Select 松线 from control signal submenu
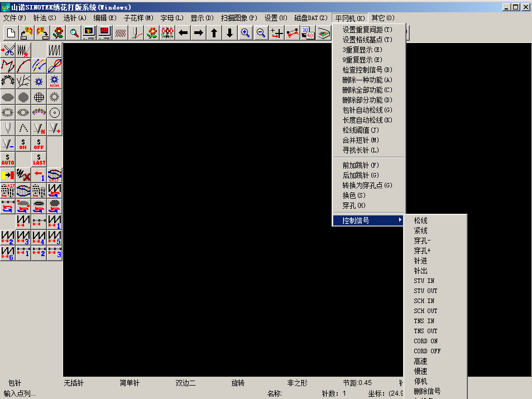 click(420, 221)
